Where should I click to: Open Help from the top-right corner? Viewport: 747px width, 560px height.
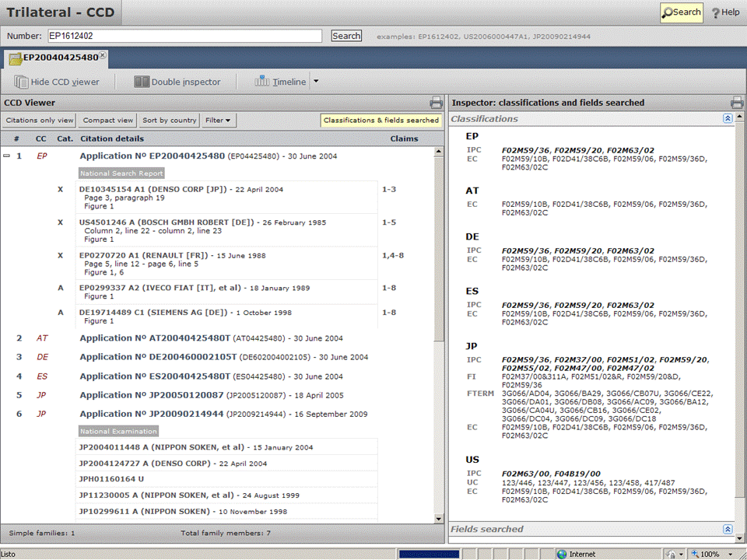(x=725, y=12)
